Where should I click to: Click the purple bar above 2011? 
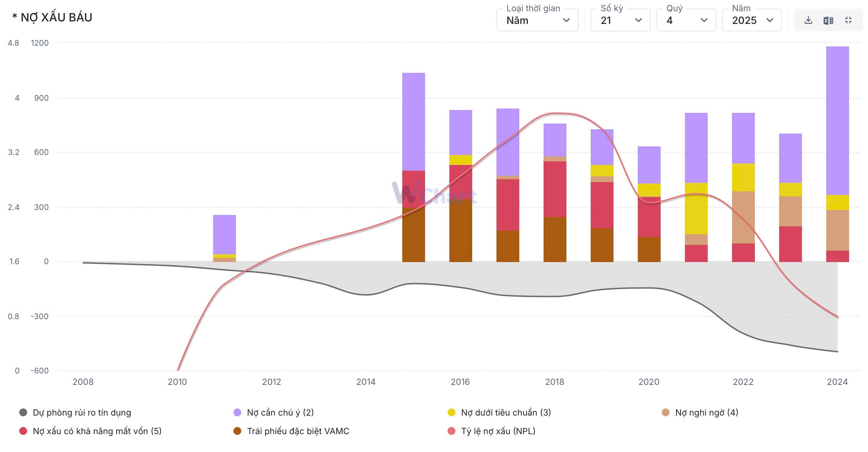[x=224, y=234]
